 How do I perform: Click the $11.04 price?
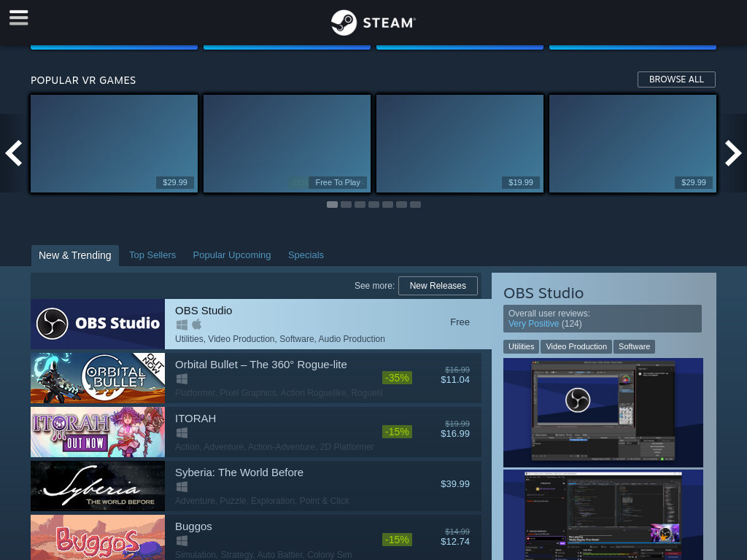pos(455,380)
